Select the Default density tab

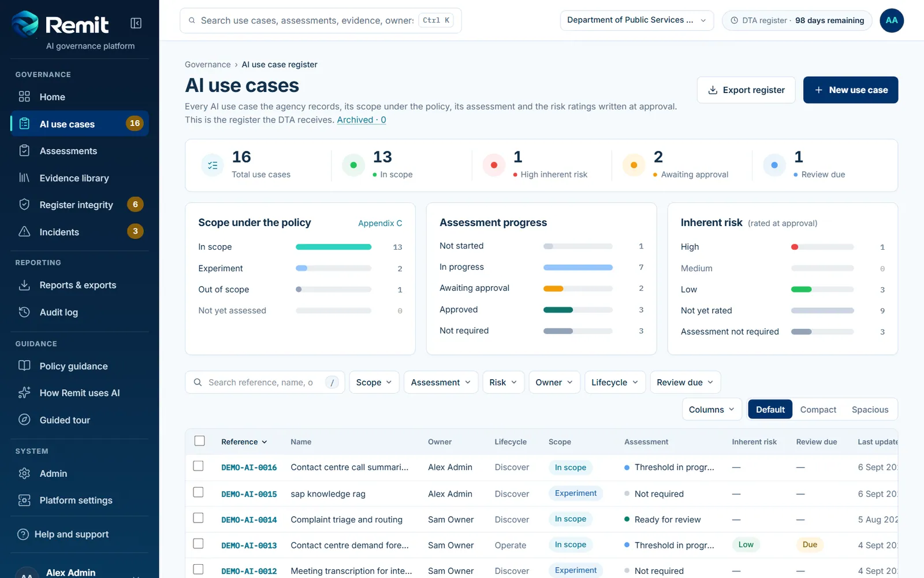coord(770,409)
